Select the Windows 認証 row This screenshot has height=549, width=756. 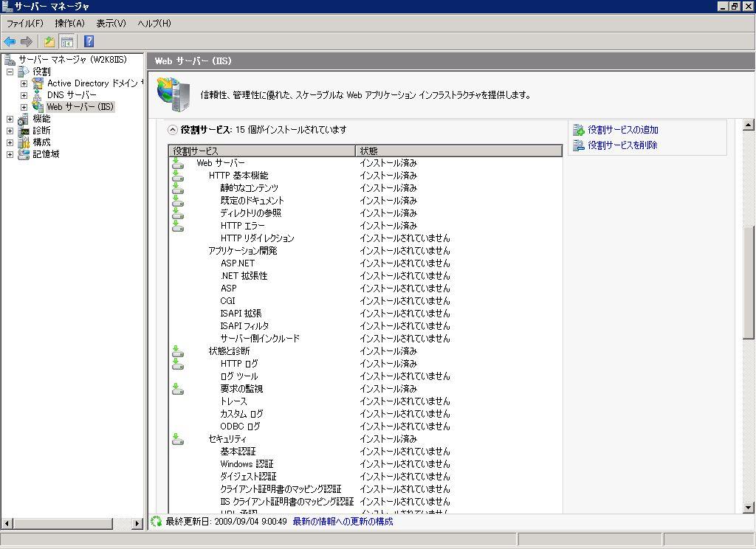point(365,463)
